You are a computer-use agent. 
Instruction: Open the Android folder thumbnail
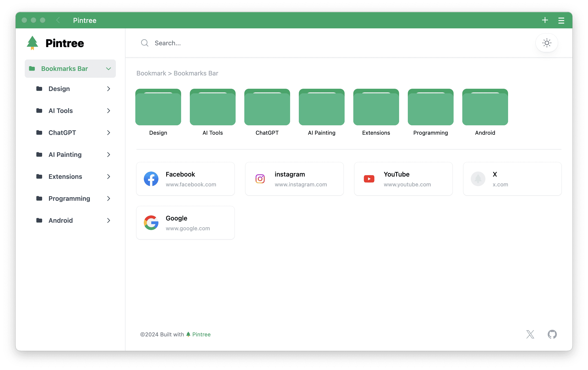(x=485, y=107)
